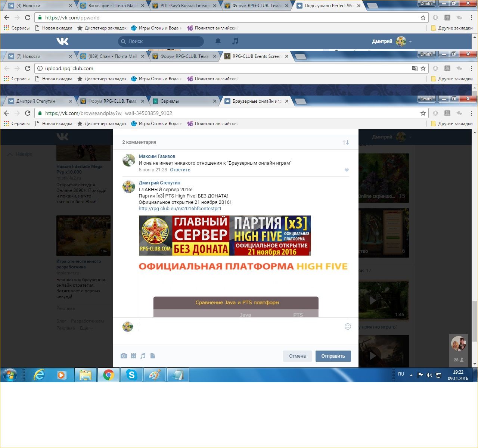The height and width of the screenshot is (448, 478).
Task: Open the ГЛАВНЫЙ СЕРВЕР banner image
Action: point(225,236)
